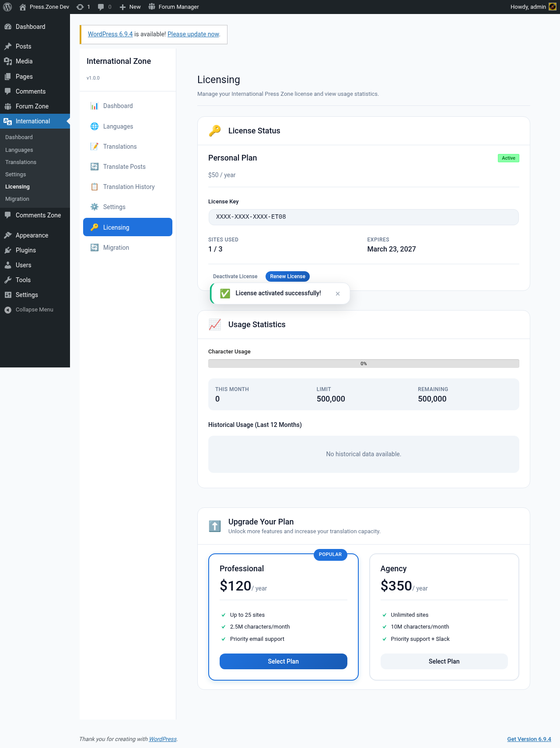The width and height of the screenshot is (560, 748).
Task: Follow the 'Please update now' link
Action: tap(193, 34)
